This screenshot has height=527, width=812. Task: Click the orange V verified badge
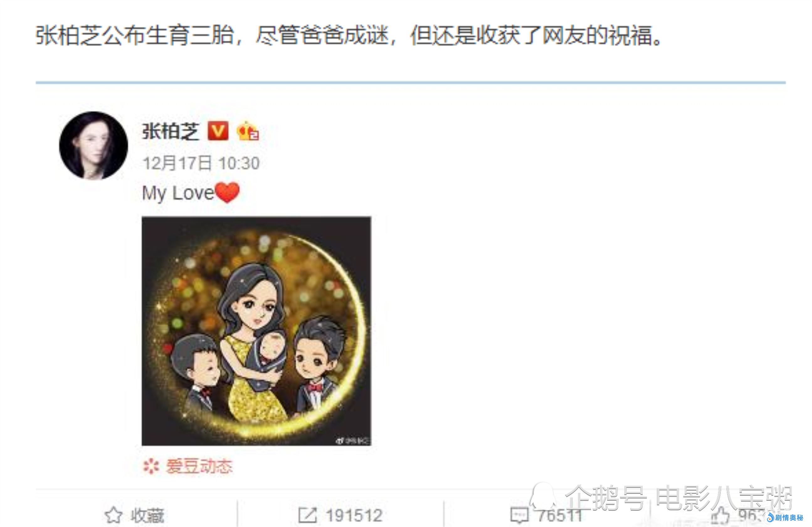pos(218,131)
